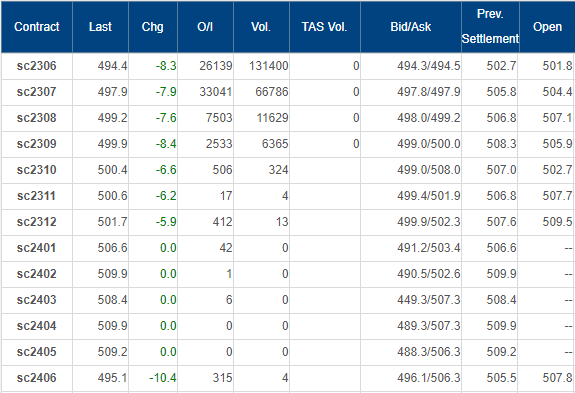Click bid/ask 491.2/503.4 for sc2401

pos(429,248)
